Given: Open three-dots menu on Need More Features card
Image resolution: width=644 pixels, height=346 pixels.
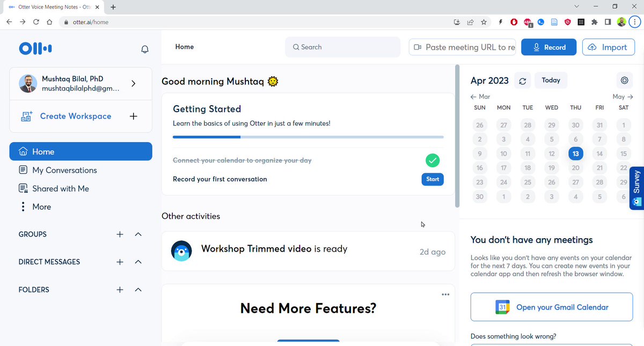Looking at the screenshot, I should pyautogui.click(x=445, y=294).
